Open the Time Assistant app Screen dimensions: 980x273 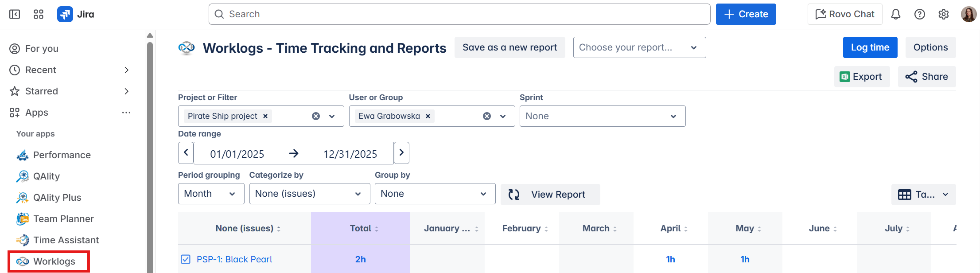tap(66, 240)
